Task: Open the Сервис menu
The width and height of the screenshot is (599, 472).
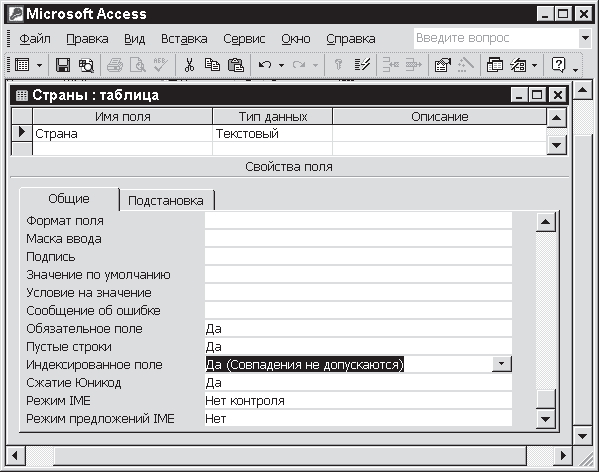Action: (x=244, y=39)
